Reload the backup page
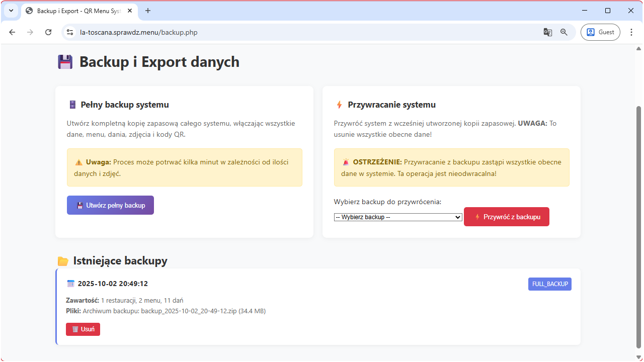Viewport: 644px width, 362px height. click(x=48, y=32)
